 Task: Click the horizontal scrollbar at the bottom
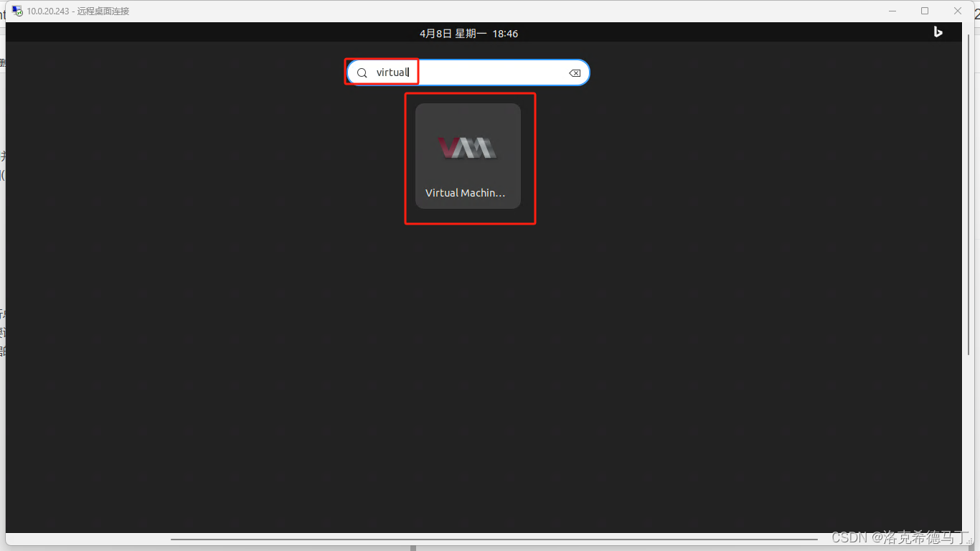(x=494, y=539)
